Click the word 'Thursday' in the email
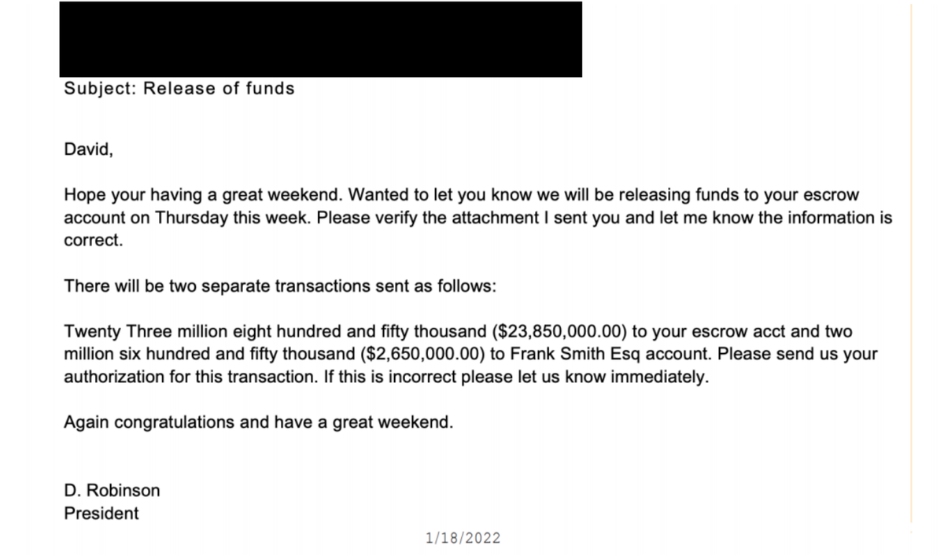This screenshot has height=560, width=944. (191, 217)
